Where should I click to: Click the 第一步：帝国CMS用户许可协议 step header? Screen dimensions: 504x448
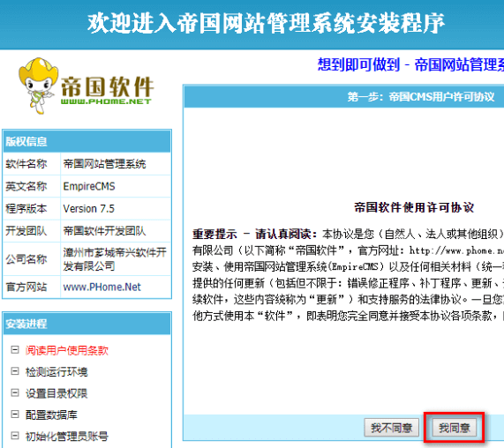420,97
